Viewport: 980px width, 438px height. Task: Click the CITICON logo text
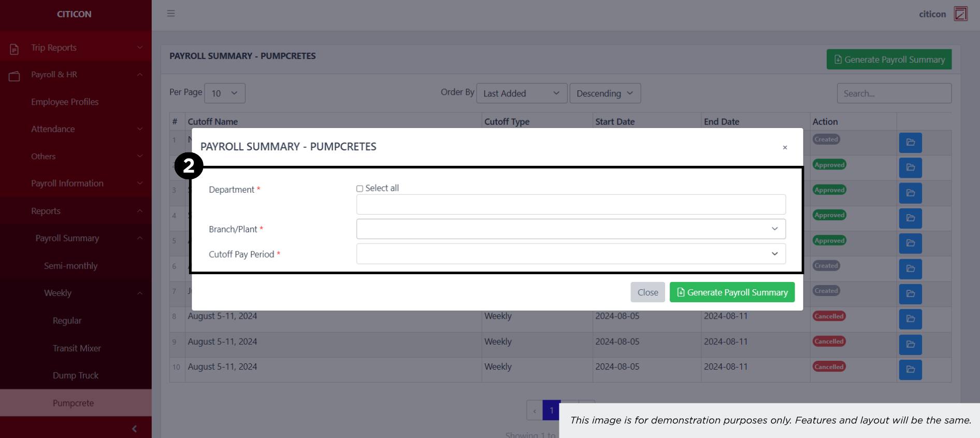coord(74,15)
